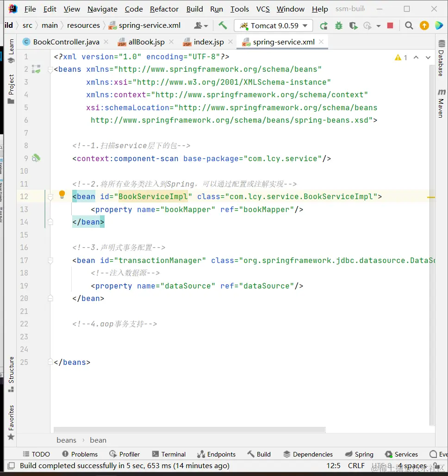Expand the arrow next to Profile icon

379,26
